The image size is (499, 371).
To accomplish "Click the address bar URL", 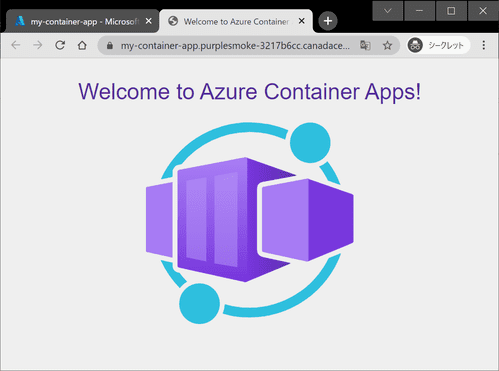I will (x=235, y=46).
